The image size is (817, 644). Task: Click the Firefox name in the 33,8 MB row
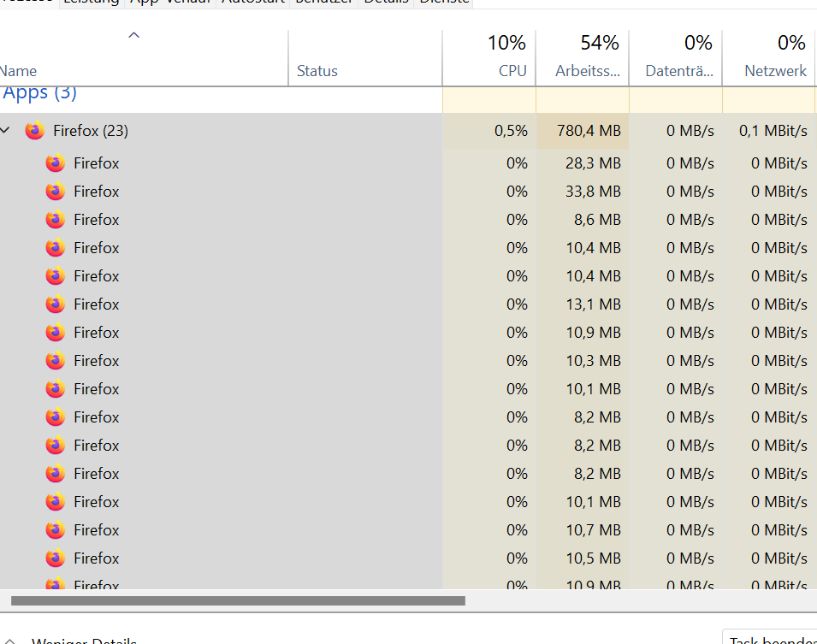[97, 192]
